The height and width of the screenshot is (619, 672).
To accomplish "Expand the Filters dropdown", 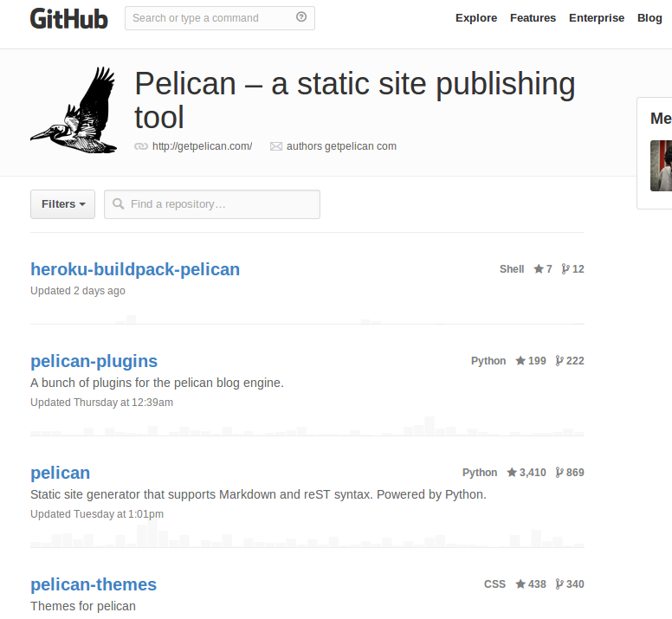I will [x=62, y=204].
